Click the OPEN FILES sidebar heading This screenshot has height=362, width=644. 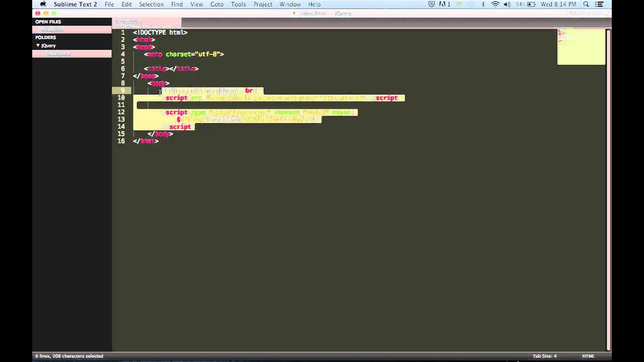(48, 22)
